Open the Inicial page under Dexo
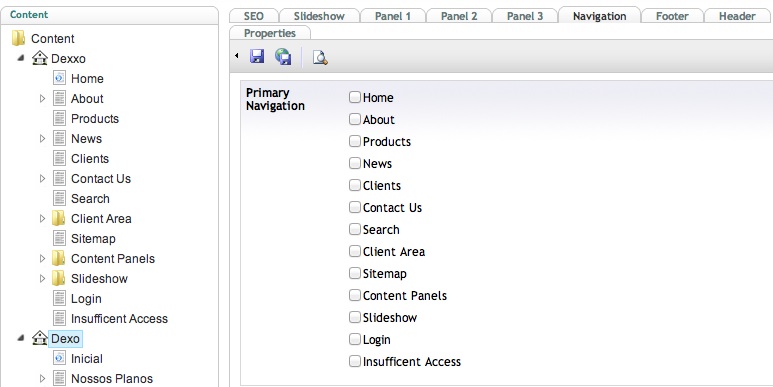Image resolution: width=773 pixels, height=387 pixels. pyautogui.click(x=87, y=358)
